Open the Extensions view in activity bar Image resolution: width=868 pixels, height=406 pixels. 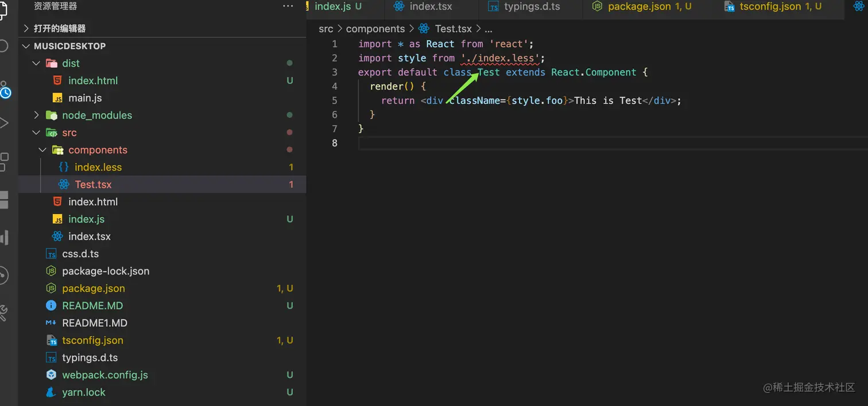tap(3, 162)
